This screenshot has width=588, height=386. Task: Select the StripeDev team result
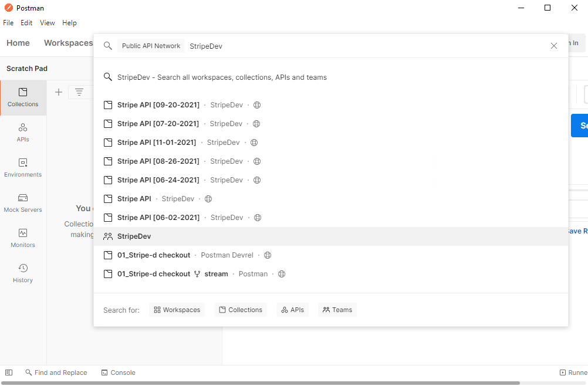tap(133, 236)
